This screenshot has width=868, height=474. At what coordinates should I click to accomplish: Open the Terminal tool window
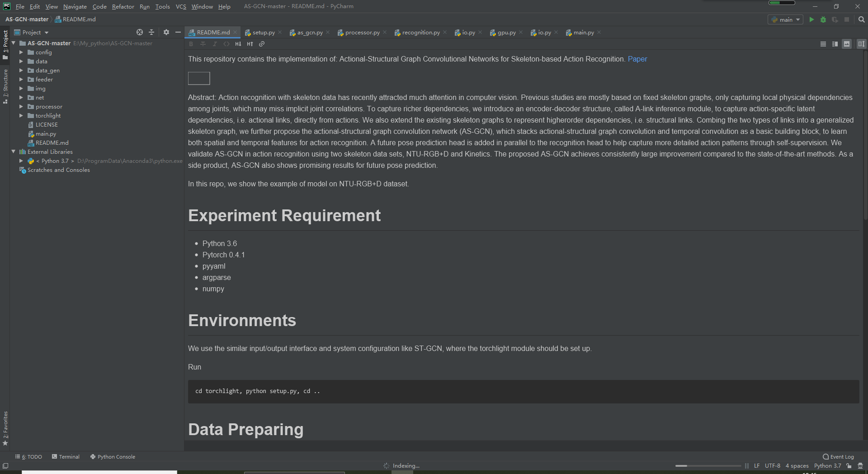69,456
